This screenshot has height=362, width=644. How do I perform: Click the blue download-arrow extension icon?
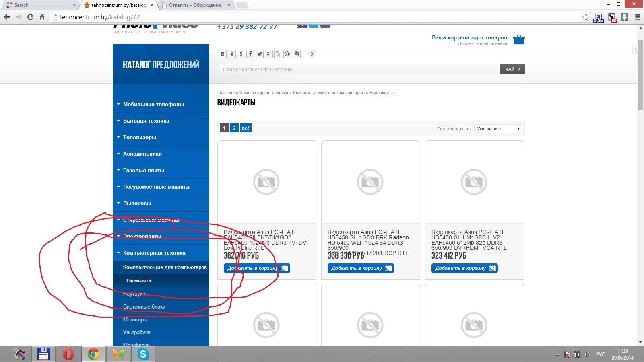625,17
